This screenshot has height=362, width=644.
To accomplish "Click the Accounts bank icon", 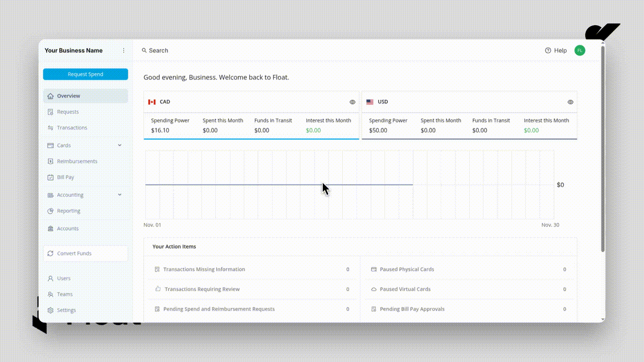I will point(51,229).
